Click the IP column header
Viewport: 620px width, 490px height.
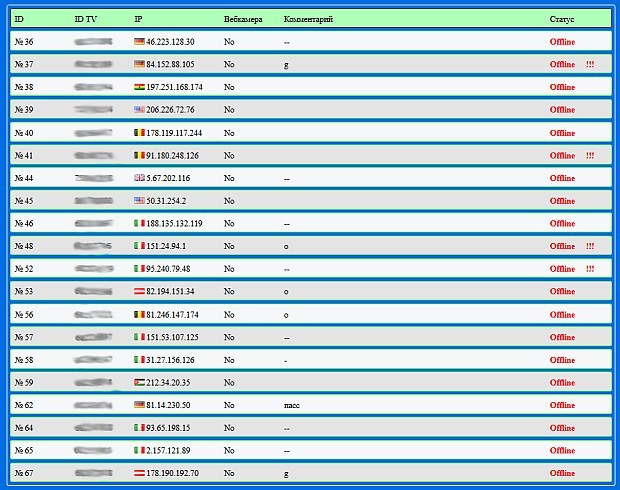pos(138,19)
